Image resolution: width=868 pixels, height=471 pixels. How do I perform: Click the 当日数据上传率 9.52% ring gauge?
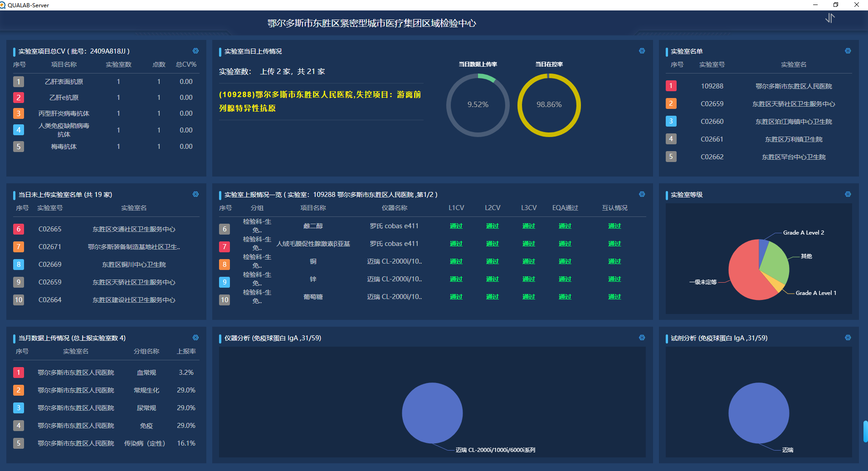(x=478, y=105)
